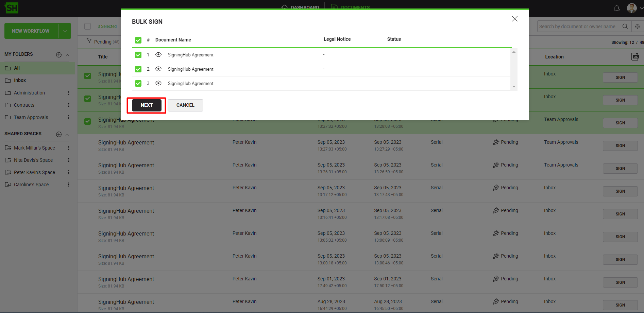Cancel the bulk sign dialog
This screenshot has width=644, height=313.
point(185,105)
